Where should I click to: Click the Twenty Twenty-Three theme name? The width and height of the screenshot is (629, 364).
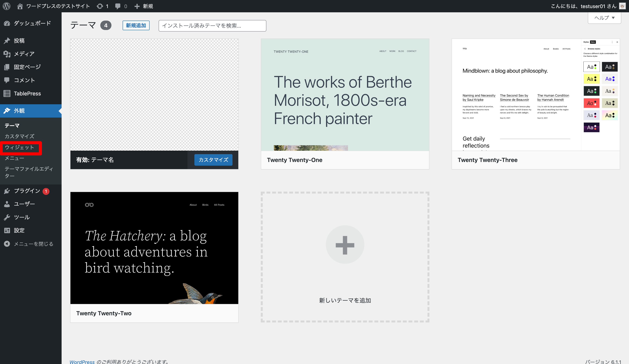pos(488,160)
